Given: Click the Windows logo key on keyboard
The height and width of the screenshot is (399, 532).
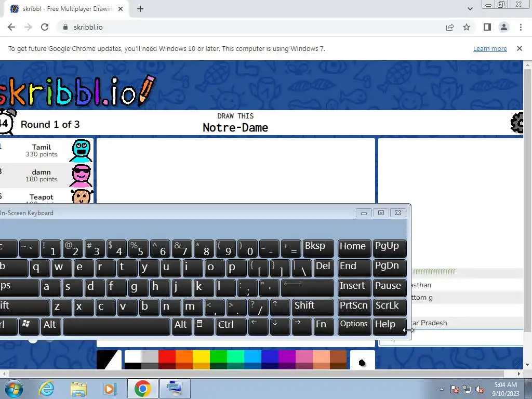Looking at the screenshot, I should click(29, 326).
